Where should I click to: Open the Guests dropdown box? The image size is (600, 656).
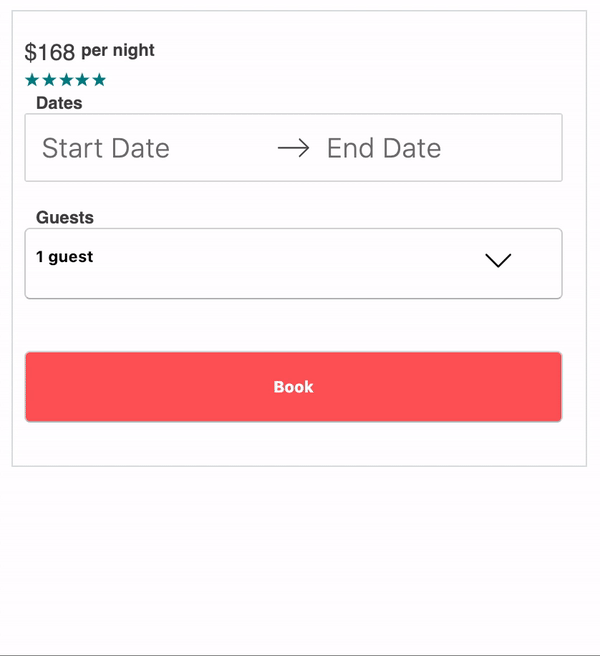[293, 264]
